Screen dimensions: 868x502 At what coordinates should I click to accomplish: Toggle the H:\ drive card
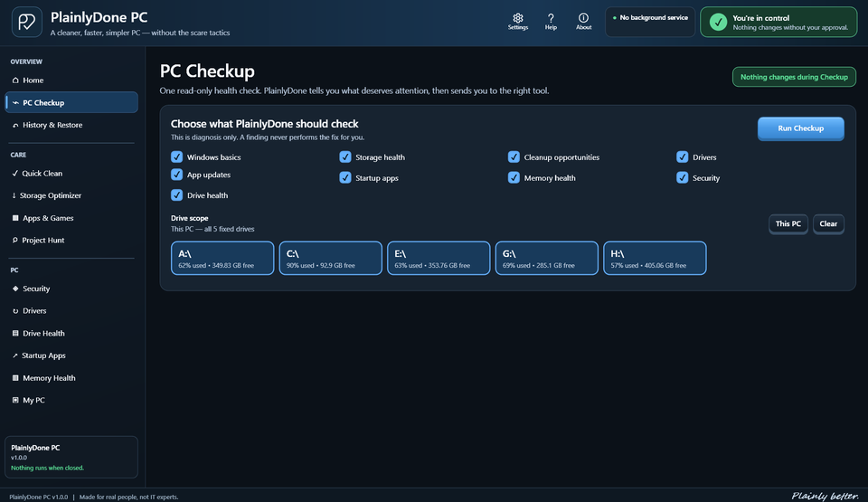point(655,258)
